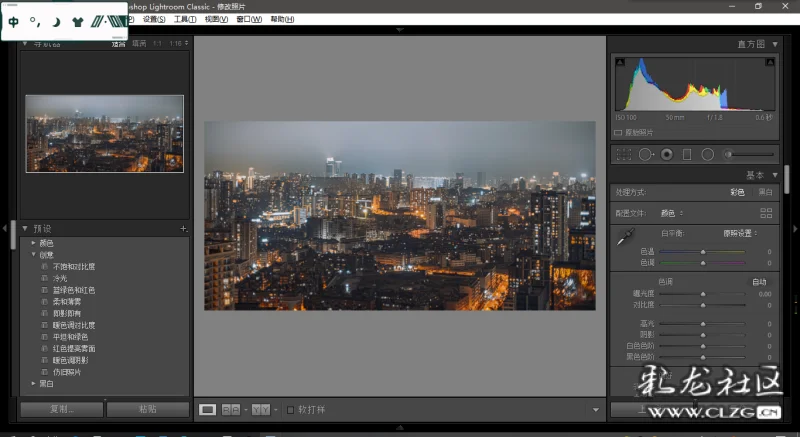Open the 视图(V) menu
Image resolution: width=800 pixels, height=437 pixels.
216,19
